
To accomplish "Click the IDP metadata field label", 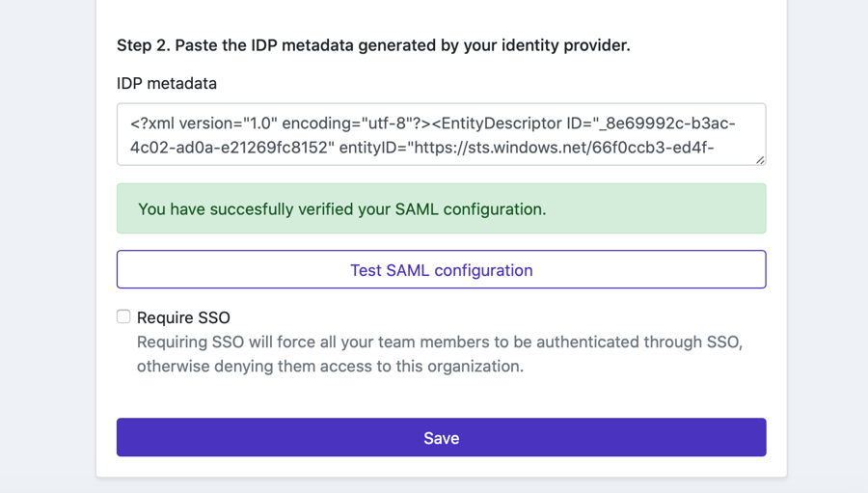I will coord(167,84).
